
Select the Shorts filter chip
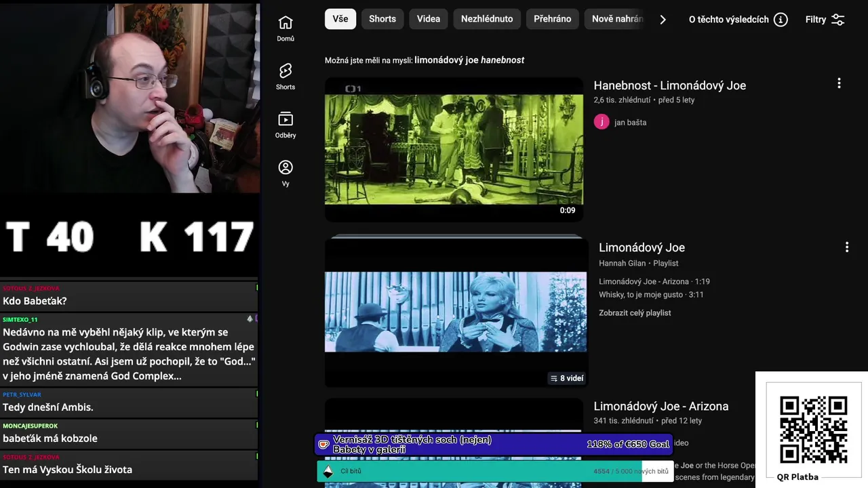pyautogui.click(x=382, y=19)
